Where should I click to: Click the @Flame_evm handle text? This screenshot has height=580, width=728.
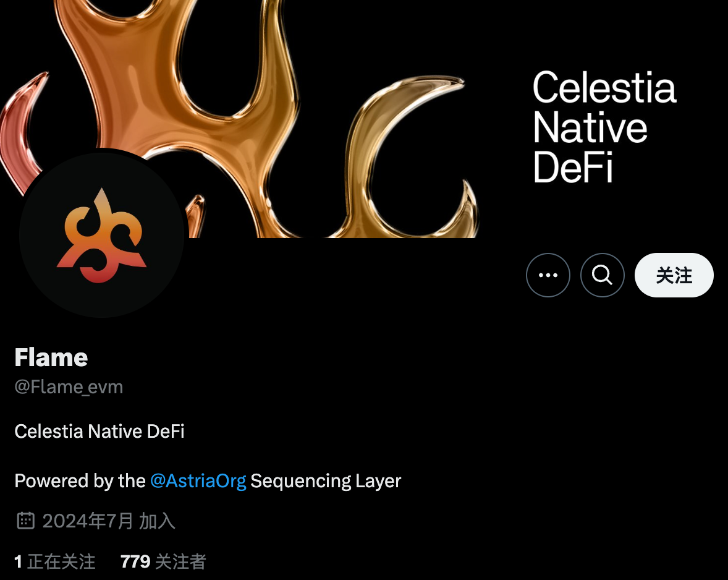tap(69, 387)
